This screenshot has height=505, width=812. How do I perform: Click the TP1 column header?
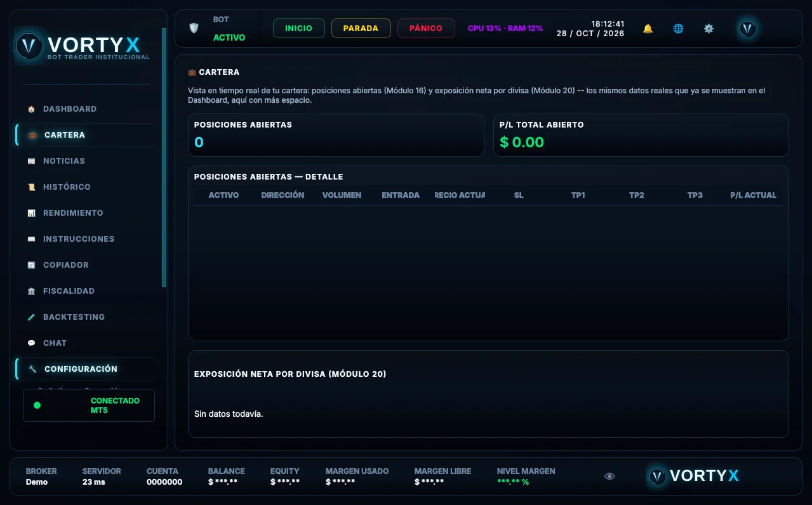point(578,195)
